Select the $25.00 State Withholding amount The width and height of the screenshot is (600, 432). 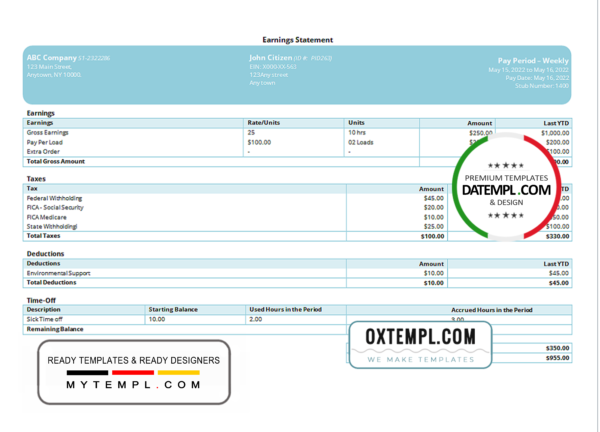434,227
